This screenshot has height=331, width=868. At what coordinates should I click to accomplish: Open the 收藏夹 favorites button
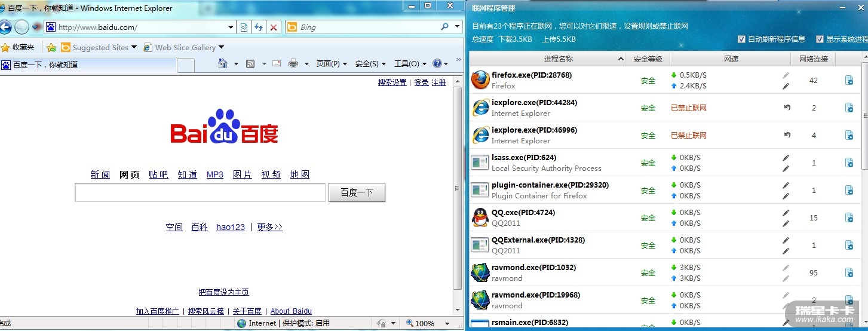[18, 47]
